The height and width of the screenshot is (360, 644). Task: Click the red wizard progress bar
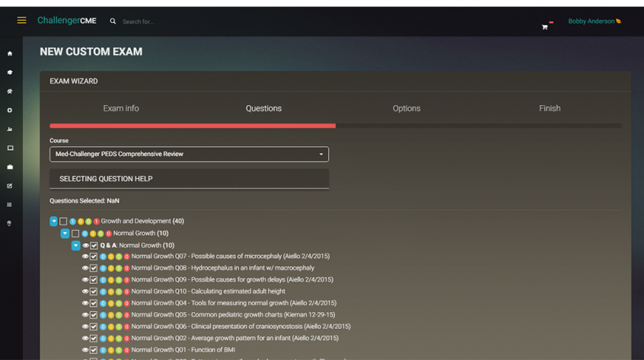point(193,126)
